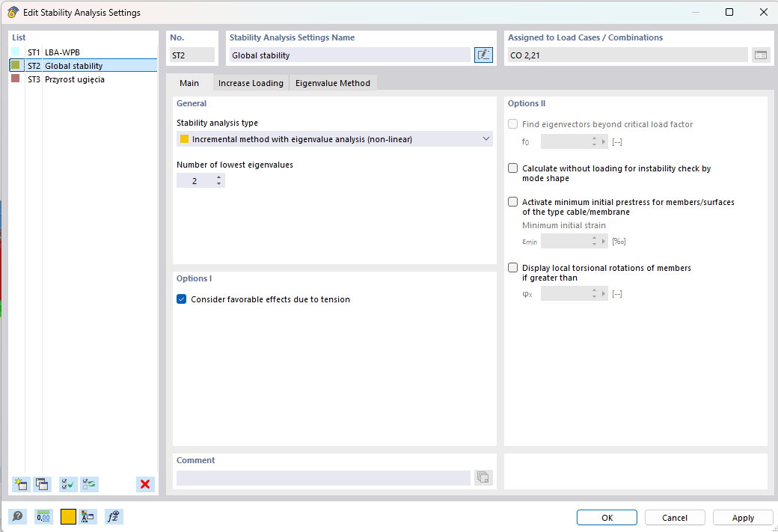Delete selected setting with red X icon
This screenshot has width=778, height=532.
point(145,484)
